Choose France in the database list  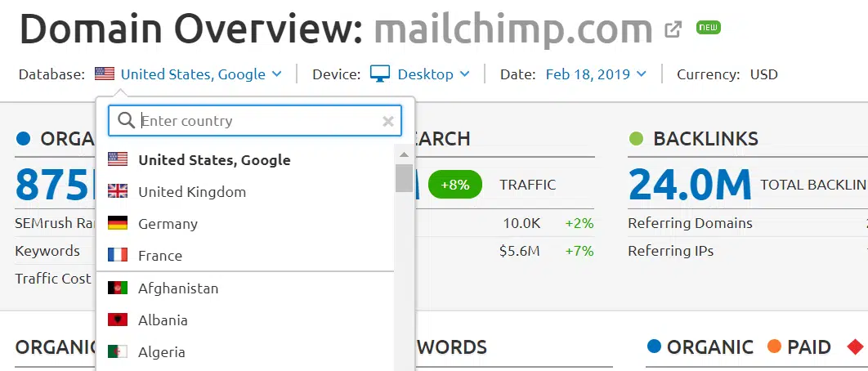tap(160, 256)
